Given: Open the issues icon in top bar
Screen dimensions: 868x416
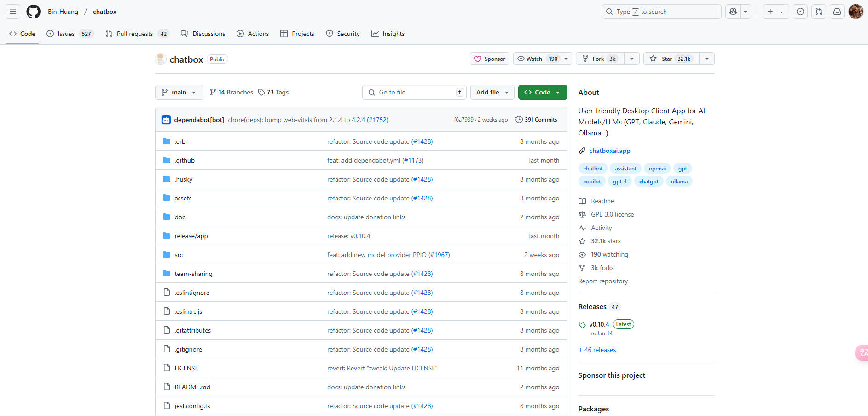Looking at the screenshot, I should (800, 12).
